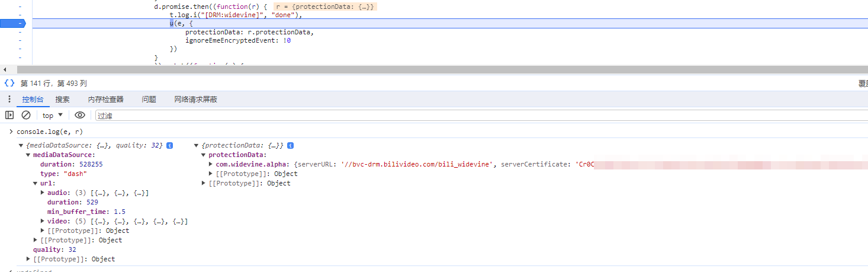Open the top context dropdown

pos(52,115)
